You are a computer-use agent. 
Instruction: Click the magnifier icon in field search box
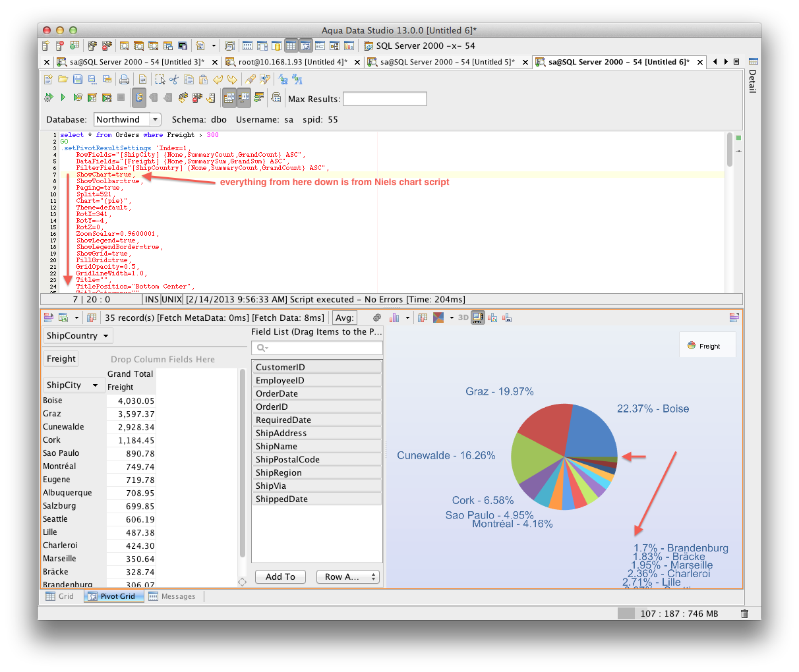click(262, 348)
